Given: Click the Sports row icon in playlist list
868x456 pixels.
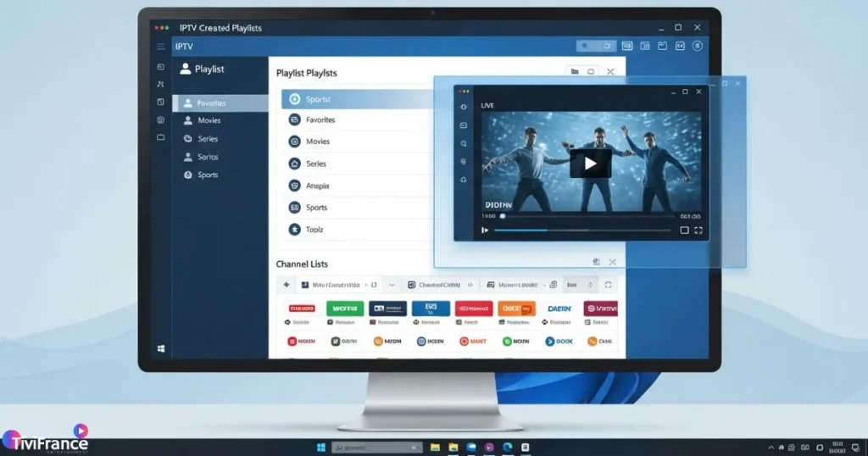Looking at the screenshot, I should (294, 208).
